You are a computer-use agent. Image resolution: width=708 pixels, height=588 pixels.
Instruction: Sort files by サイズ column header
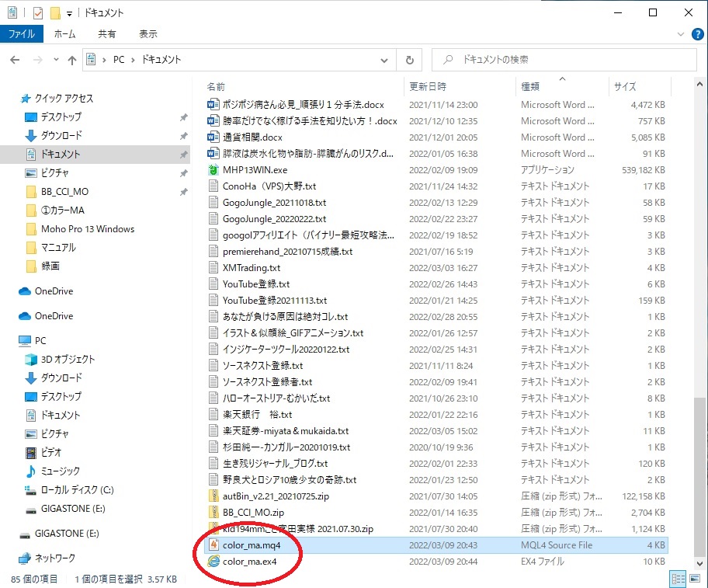point(625,86)
